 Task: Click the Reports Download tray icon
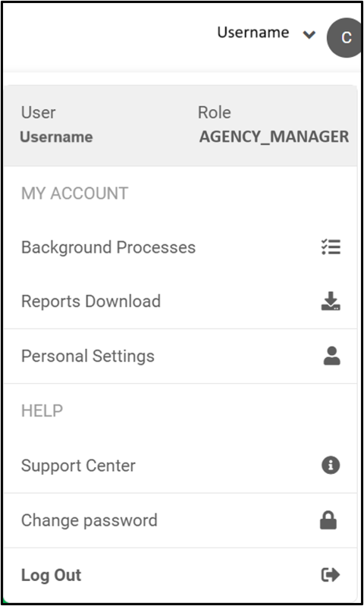(331, 301)
